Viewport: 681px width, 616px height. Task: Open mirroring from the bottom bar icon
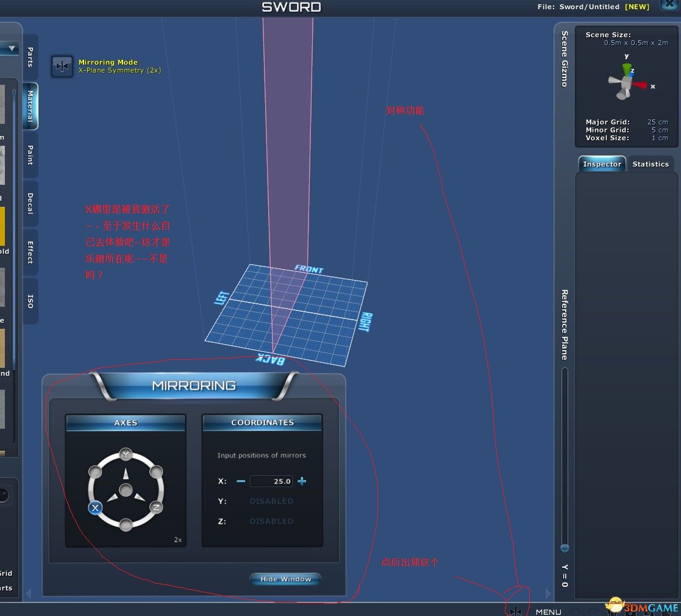pos(516,612)
